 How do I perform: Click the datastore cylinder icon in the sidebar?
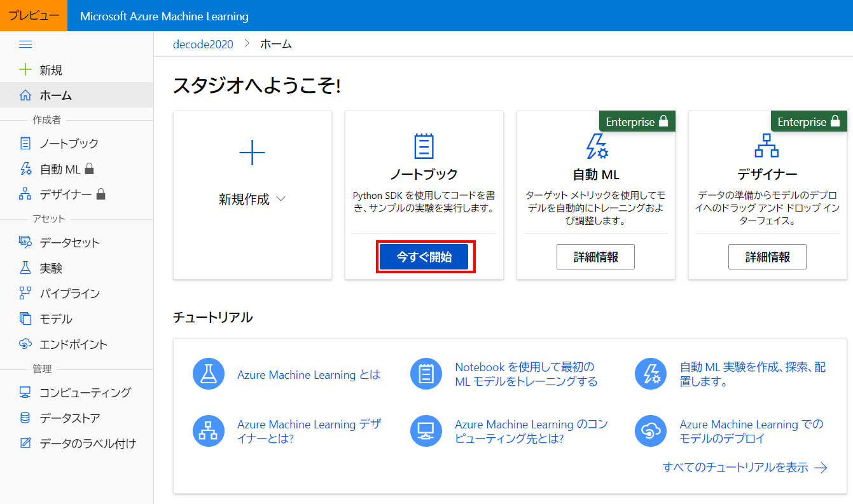(x=25, y=418)
